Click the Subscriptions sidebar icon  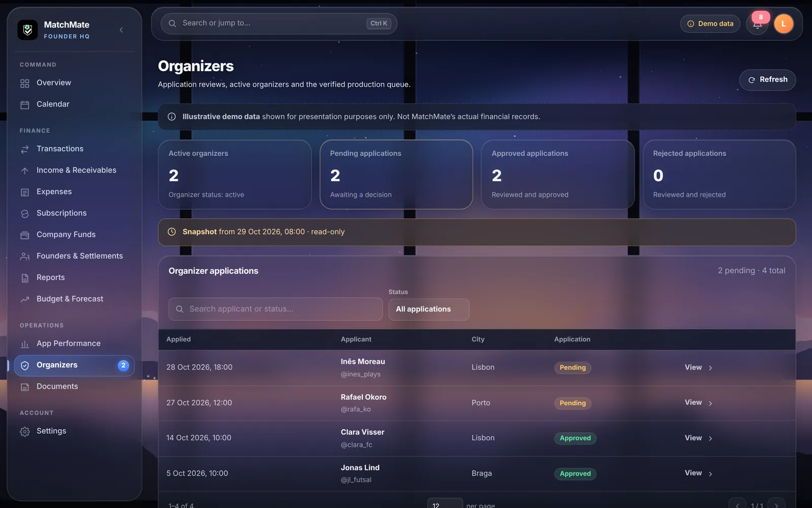click(25, 213)
